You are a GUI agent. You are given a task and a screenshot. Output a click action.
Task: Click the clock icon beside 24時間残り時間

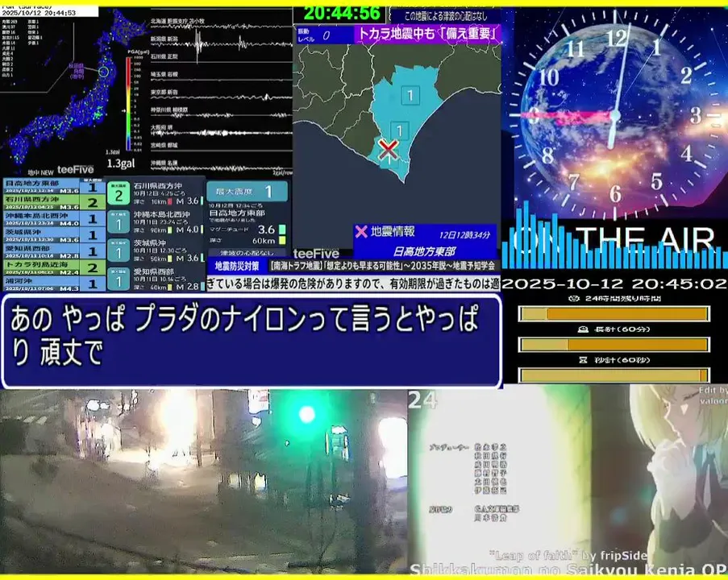click(574, 298)
